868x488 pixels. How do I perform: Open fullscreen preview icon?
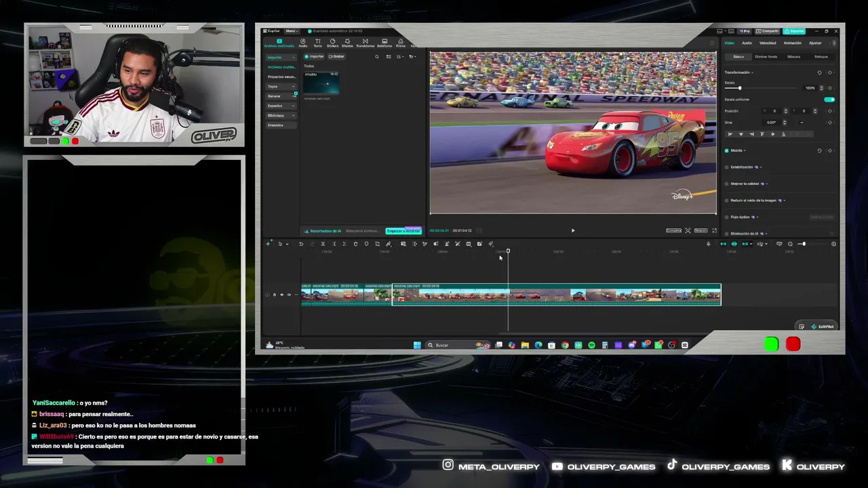click(714, 230)
